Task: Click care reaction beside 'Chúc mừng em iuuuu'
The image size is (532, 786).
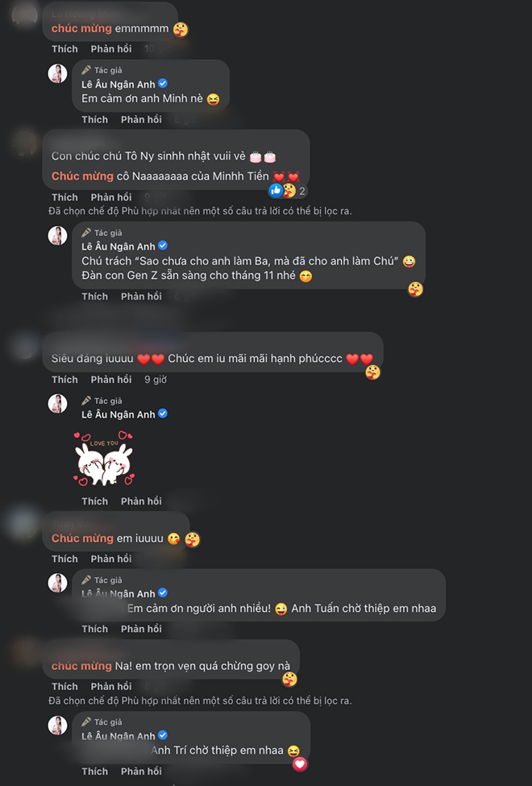Action: point(192,539)
